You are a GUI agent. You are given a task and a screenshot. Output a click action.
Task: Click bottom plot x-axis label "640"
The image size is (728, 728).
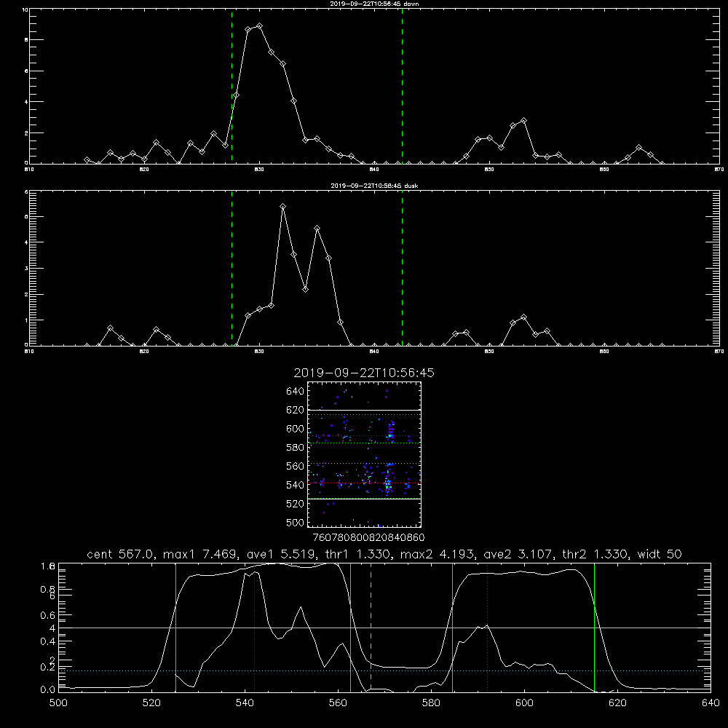point(711,703)
